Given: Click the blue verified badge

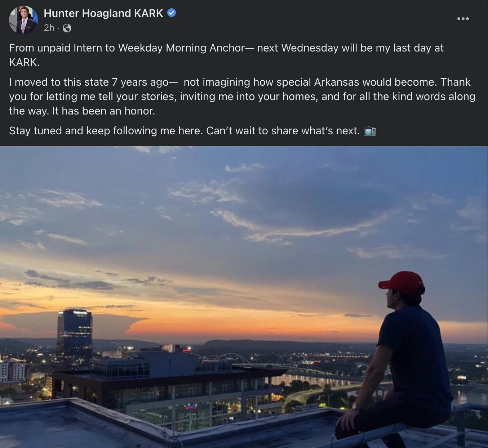Looking at the screenshot, I should (x=172, y=13).
